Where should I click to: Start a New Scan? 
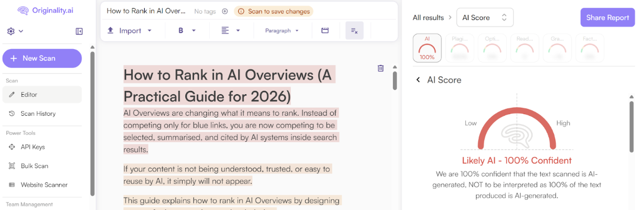[42, 58]
